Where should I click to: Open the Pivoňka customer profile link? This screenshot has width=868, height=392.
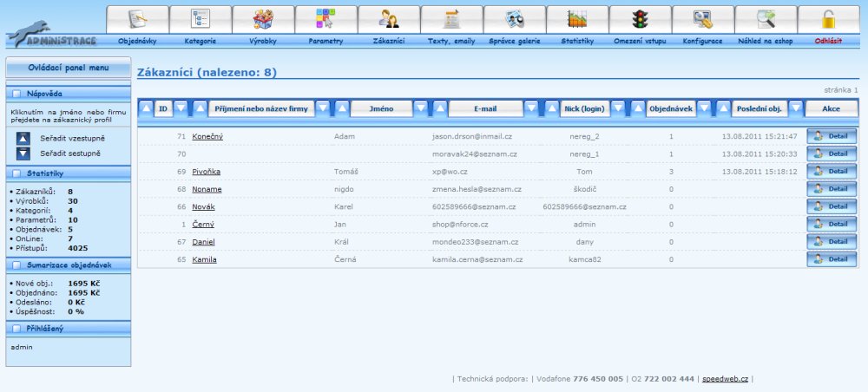[x=207, y=172]
